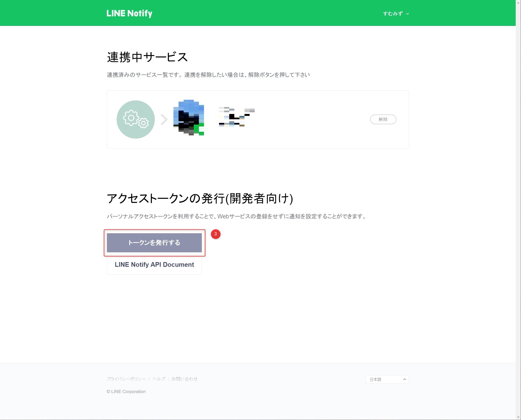Click the gray arrow between icons
Image resolution: width=521 pixels, height=420 pixels.
coord(164,119)
